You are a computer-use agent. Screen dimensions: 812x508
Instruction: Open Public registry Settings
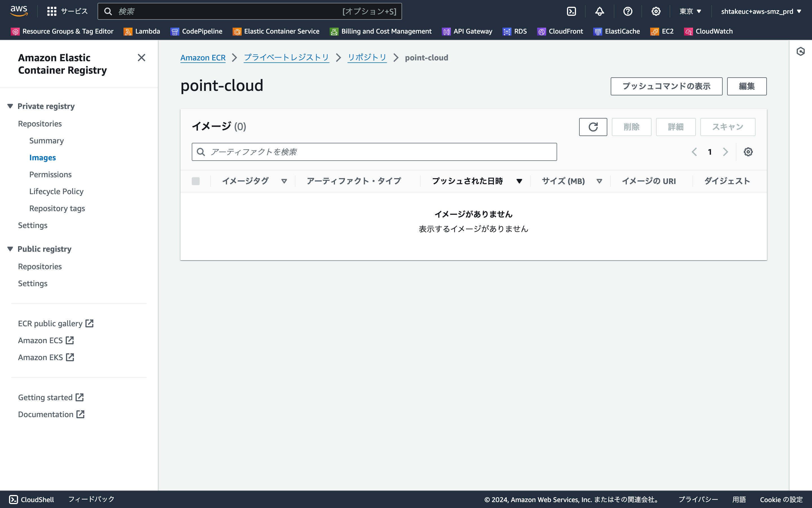tap(32, 283)
